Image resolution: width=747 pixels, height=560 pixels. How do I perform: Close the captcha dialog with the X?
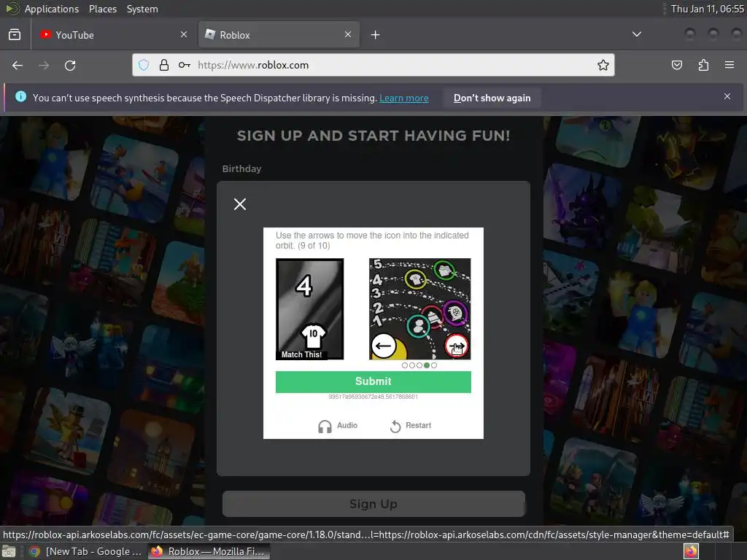point(240,204)
